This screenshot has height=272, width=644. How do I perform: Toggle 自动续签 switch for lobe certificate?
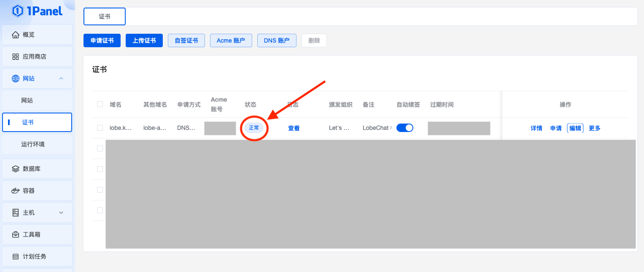coord(404,128)
